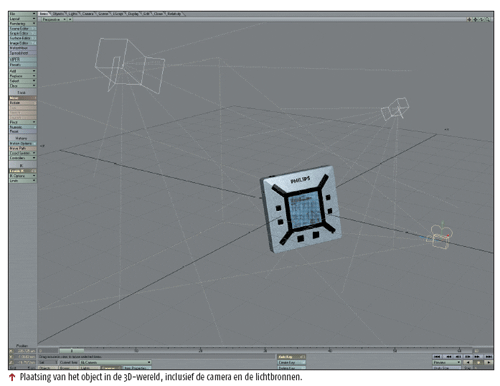Click the viewport zoom icon at top right

click(488, 19)
